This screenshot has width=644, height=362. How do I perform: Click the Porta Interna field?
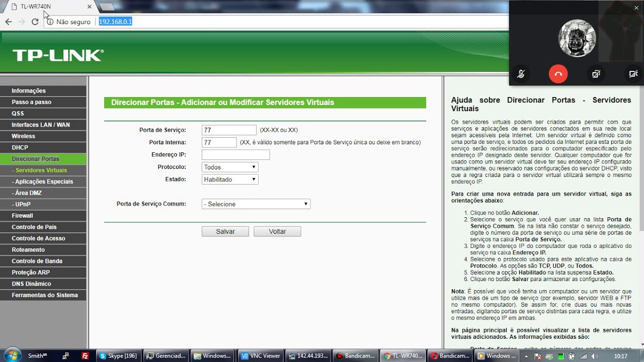(219, 142)
